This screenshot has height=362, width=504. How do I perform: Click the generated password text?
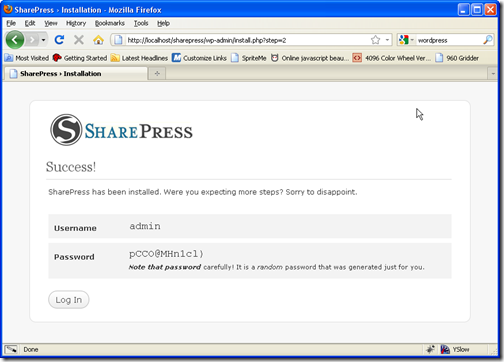point(166,254)
